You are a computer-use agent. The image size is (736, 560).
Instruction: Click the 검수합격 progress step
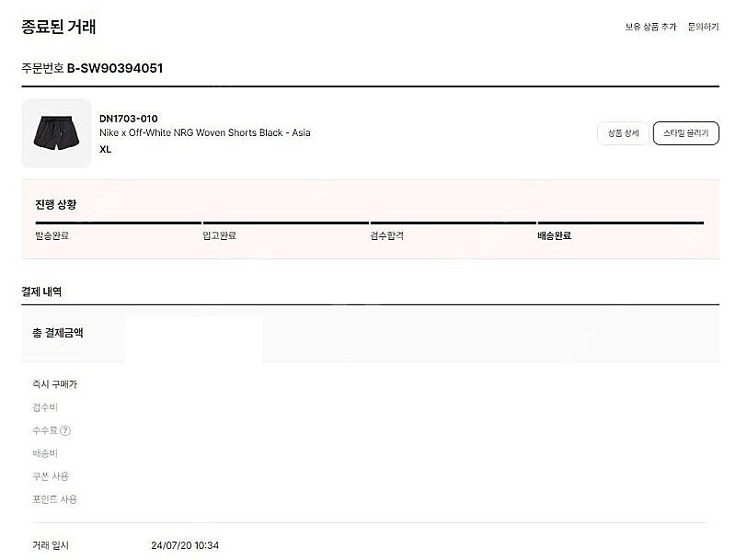(x=386, y=236)
